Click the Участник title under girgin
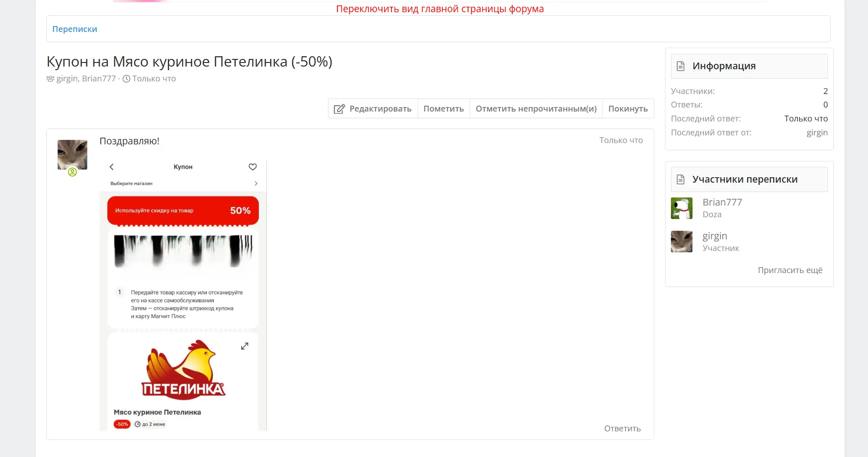 tap(721, 248)
